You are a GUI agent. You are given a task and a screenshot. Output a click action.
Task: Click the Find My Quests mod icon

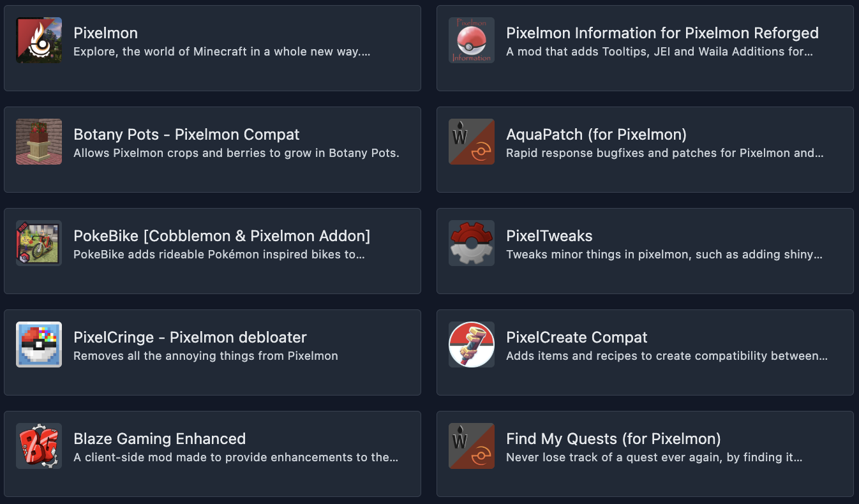coord(472,446)
